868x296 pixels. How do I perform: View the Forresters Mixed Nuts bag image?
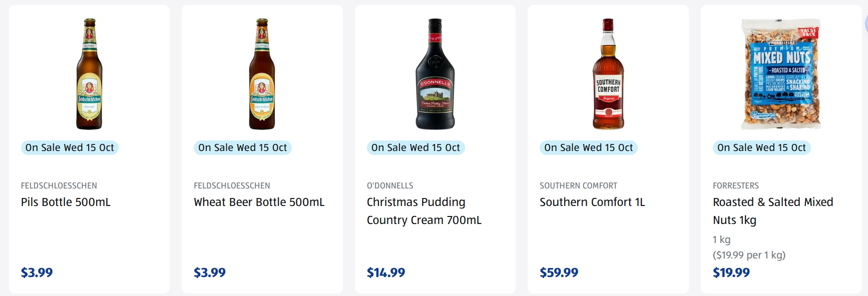(781, 74)
